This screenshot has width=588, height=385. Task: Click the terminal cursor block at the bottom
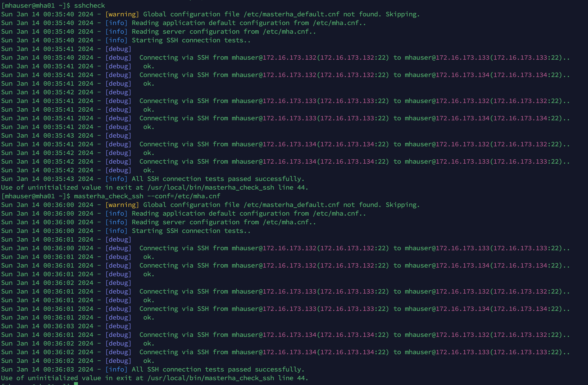coord(76,384)
